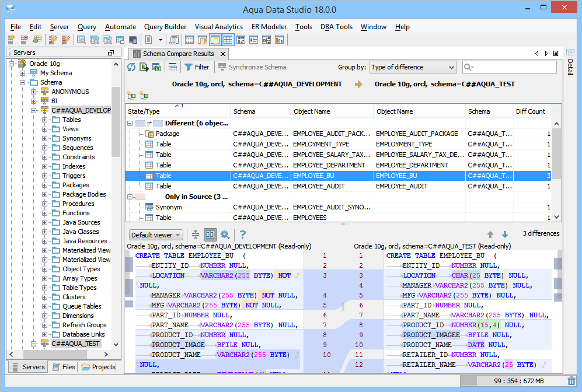Click the export results icon with arrow
The height and width of the screenshot is (392, 582).
click(x=144, y=67)
